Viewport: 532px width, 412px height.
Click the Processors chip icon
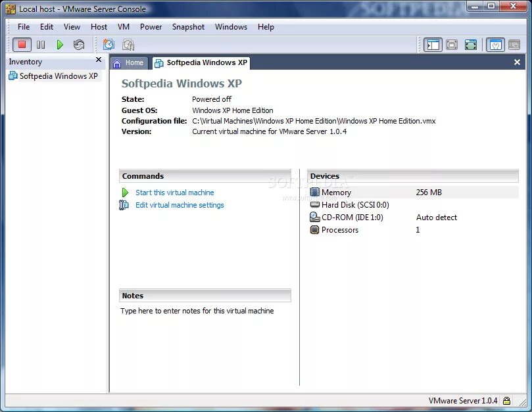pyautogui.click(x=314, y=230)
